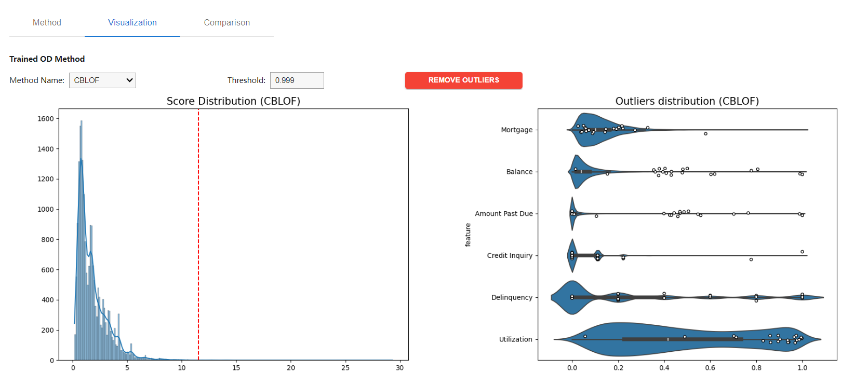Click the dropdown arrow next to CBLOF
This screenshot has height=385, width=868.
click(129, 80)
